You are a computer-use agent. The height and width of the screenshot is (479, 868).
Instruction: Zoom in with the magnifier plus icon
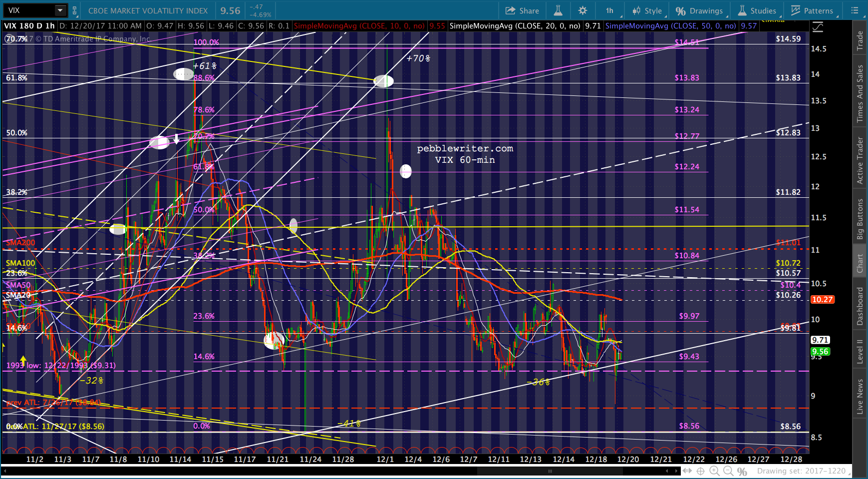pyautogui.click(x=715, y=471)
